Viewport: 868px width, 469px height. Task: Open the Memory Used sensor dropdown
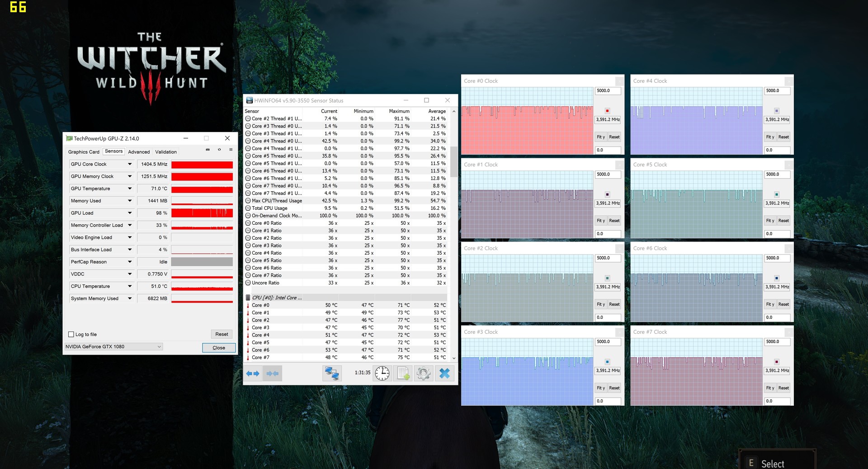click(x=130, y=201)
